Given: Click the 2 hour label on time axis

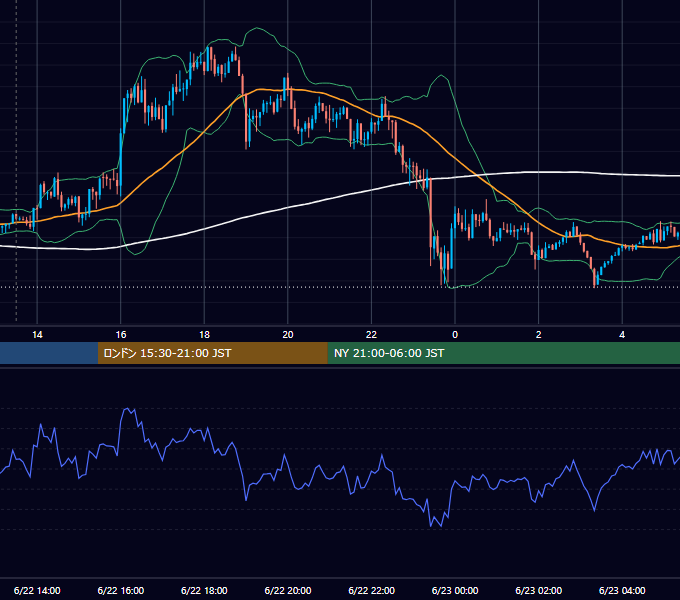Looking at the screenshot, I should (x=538, y=335).
